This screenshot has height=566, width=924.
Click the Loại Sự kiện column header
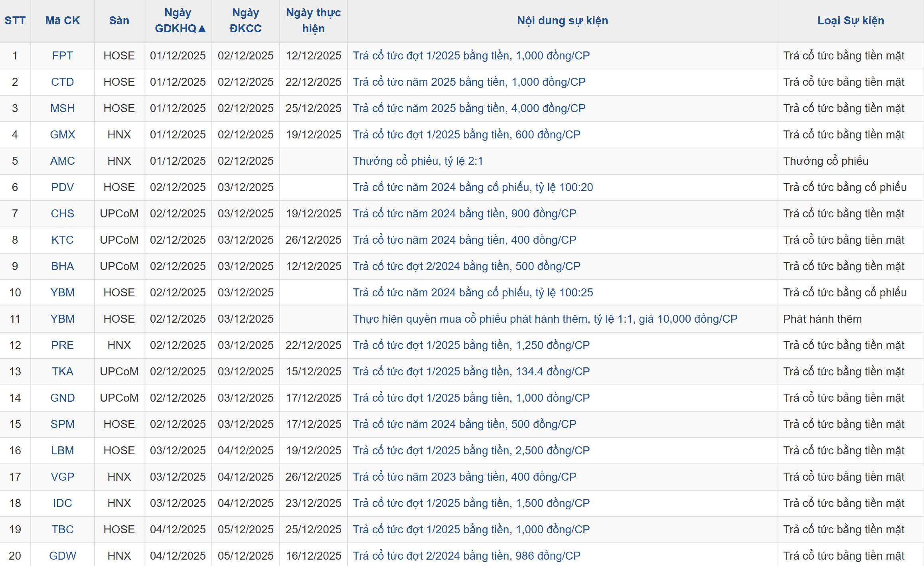(851, 21)
